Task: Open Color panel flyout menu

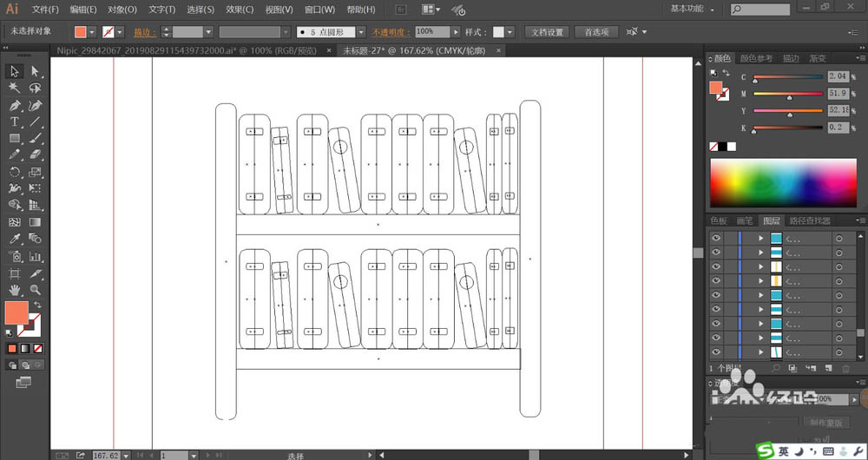Action: tap(861, 57)
